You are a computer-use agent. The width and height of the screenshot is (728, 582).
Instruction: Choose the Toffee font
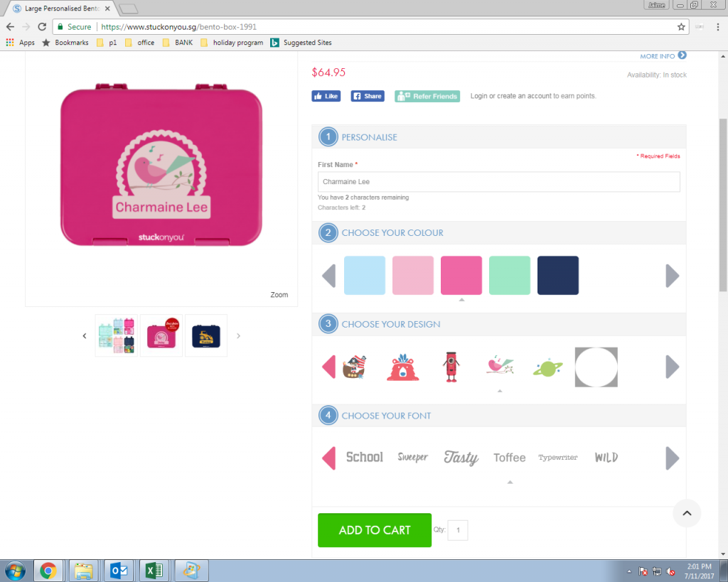point(509,458)
